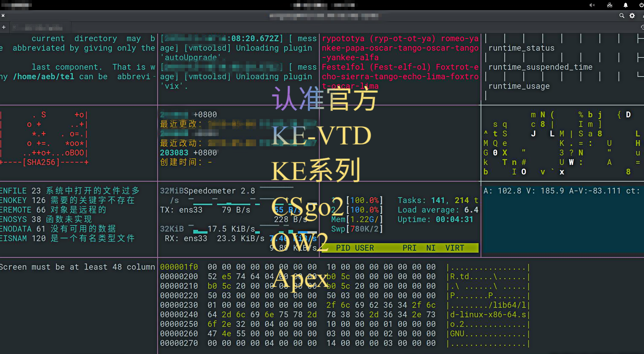
Task: Close the terminal window
Action: (3, 16)
